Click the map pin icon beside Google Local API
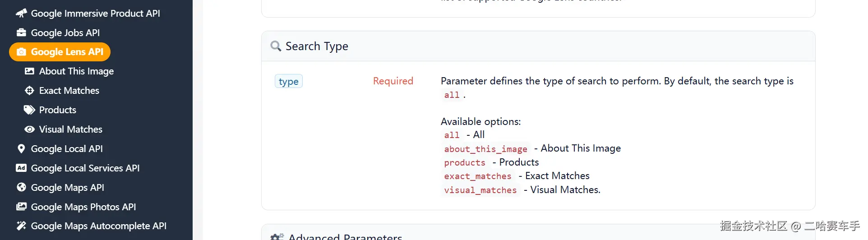 [x=21, y=149]
